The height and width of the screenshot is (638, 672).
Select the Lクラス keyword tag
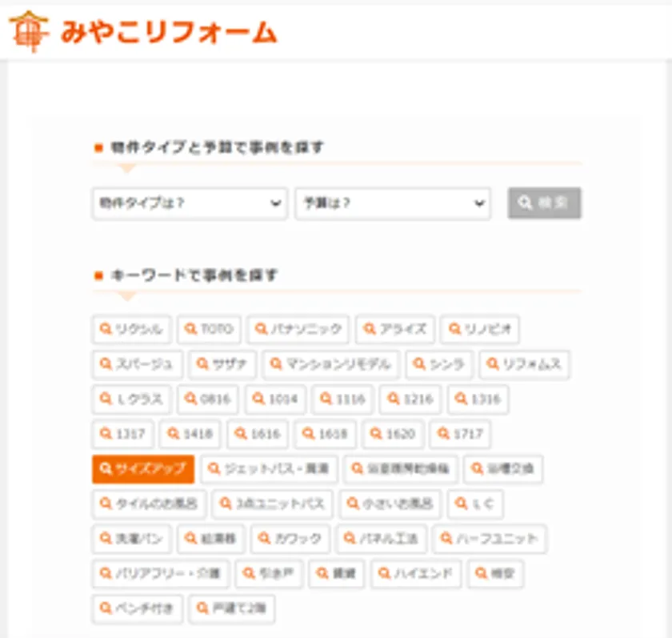131,399
